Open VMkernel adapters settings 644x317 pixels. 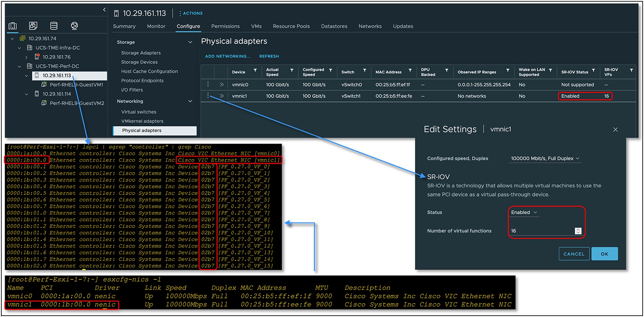pos(142,121)
